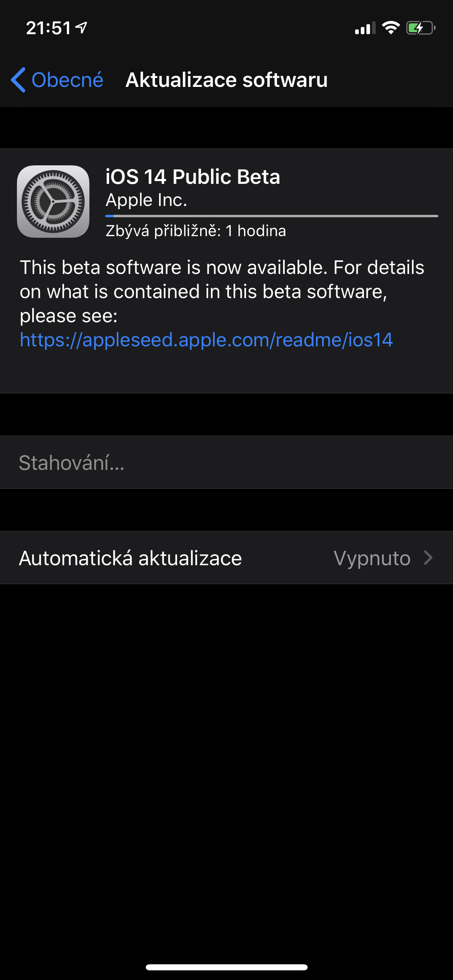The width and height of the screenshot is (453, 980).
Task: Tap the 21:51 clock in status bar
Action: [48, 28]
